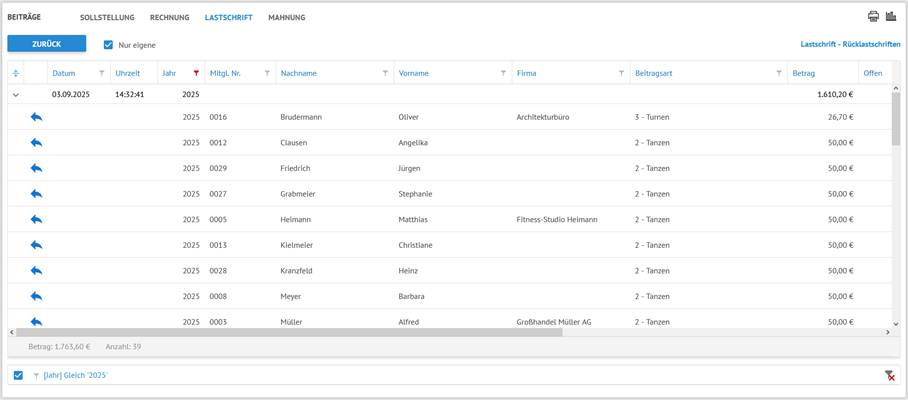The height and width of the screenshot is (400, 908).
Task: Click the filter expression [Jahr] Gleich '2025'
Action: [x=75, y=375]
